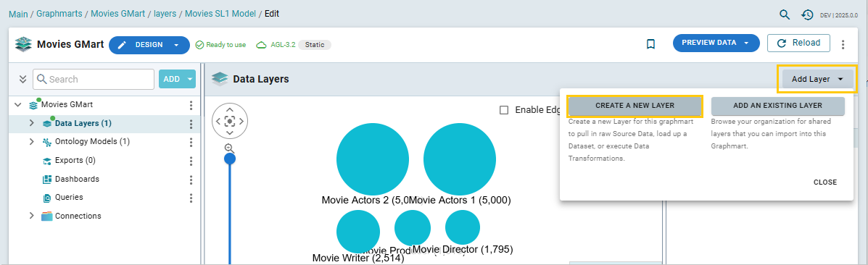Open the ADD dropdown next to search
Viewport: 868px width, 265px height.
point(177,79)
